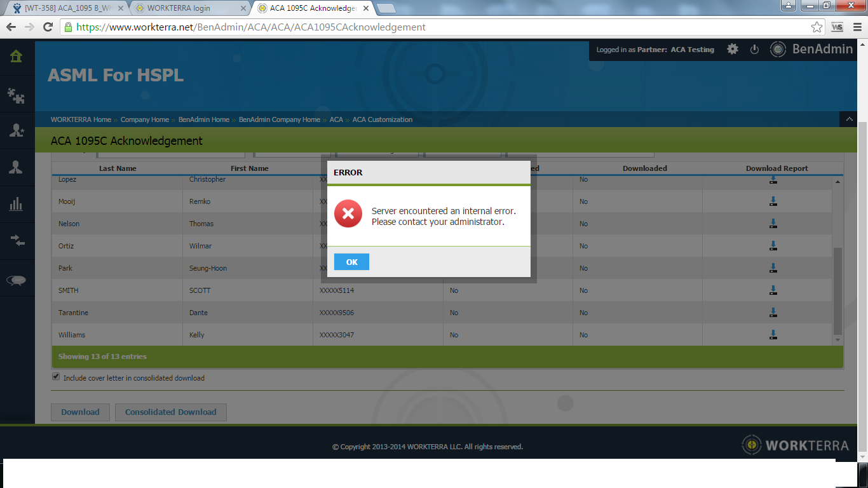
Task: Open the puzzle pieces sidebar icon
Action: pos(17,95)
